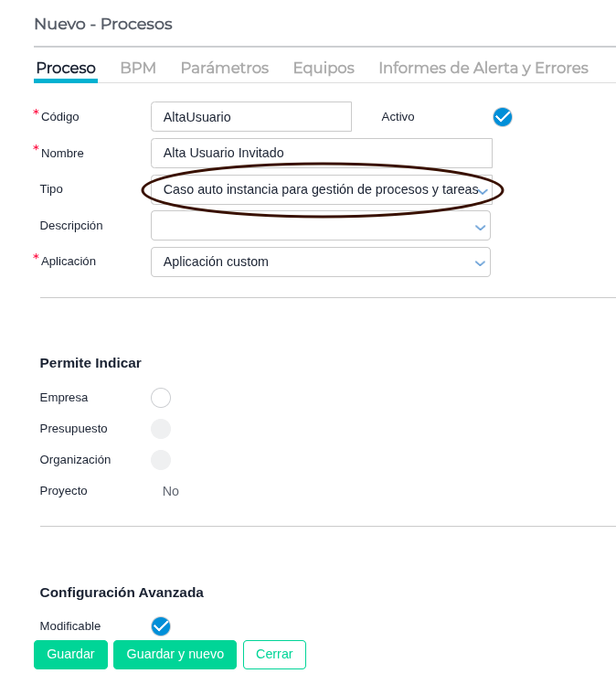Expand the Descripción dropdown chevron
Viewport: 616px width, 695px height.
[480, 227]
